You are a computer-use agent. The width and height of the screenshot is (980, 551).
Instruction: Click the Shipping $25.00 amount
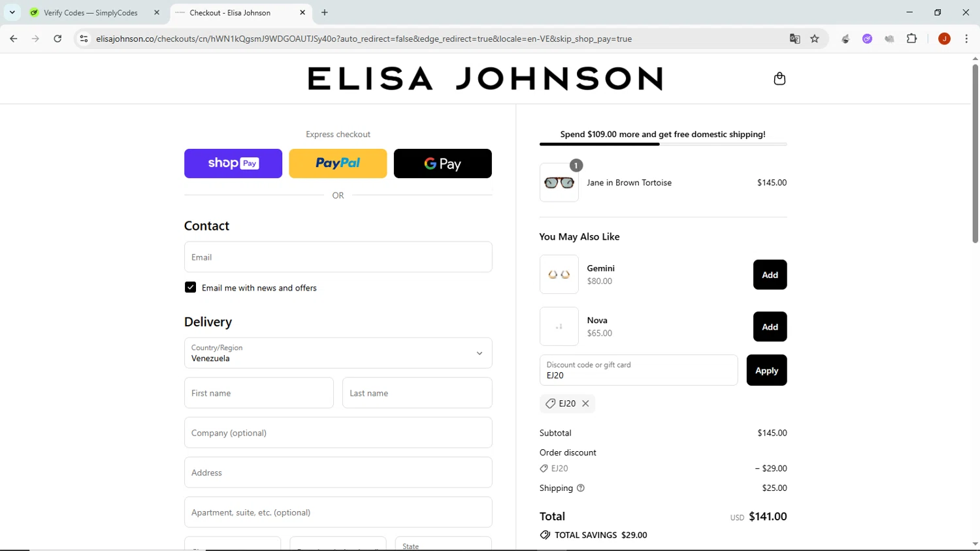coord(774,488)
